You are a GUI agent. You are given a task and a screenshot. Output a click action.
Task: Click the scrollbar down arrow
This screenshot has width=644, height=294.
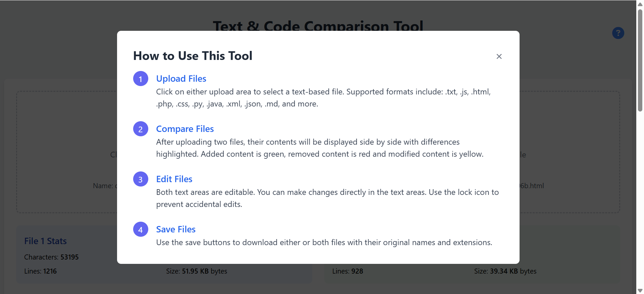pyautogui.click(x=640, y=291)
